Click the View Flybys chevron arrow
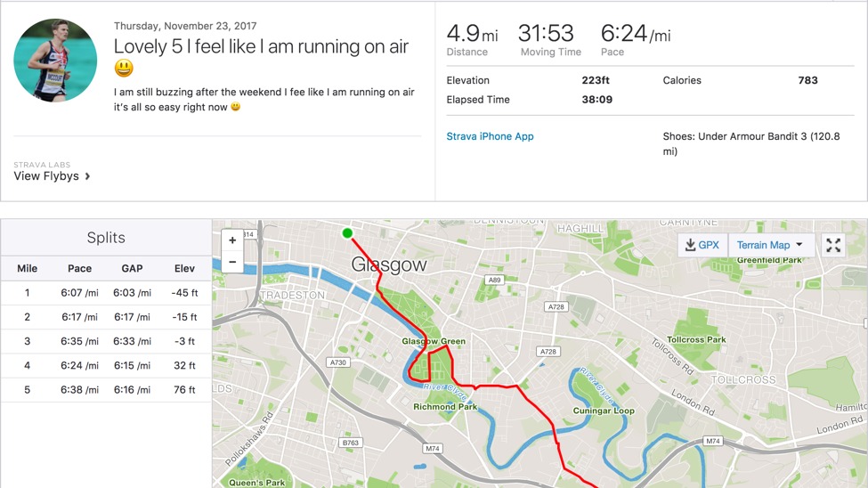The height and width of the screenshot is (488, 868). 87,176
